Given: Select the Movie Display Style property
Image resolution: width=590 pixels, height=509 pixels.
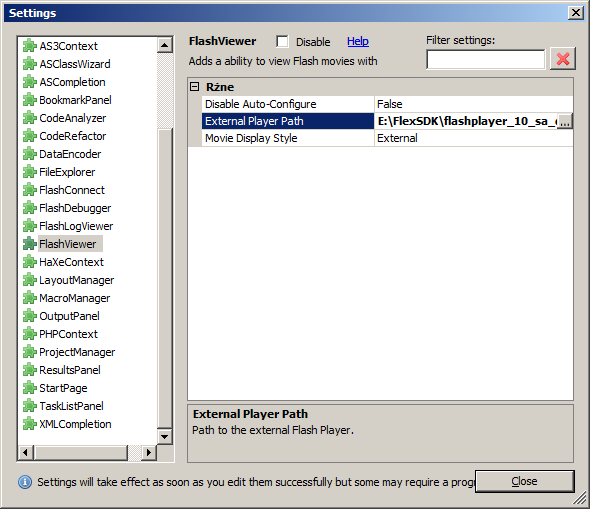Looking at the screenshot, I should pyautogui.click(x=288, y=138).
